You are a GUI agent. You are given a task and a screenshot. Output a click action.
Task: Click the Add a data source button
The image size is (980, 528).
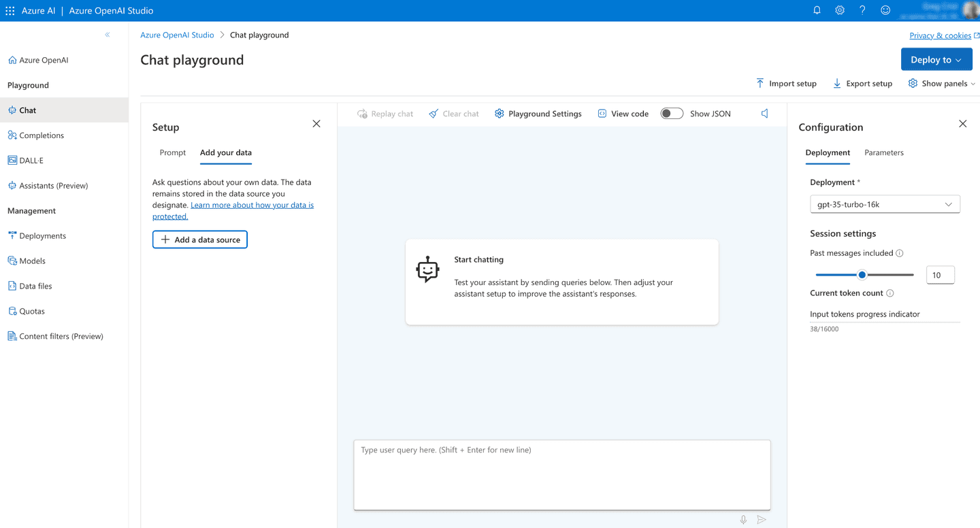point(199,239)
